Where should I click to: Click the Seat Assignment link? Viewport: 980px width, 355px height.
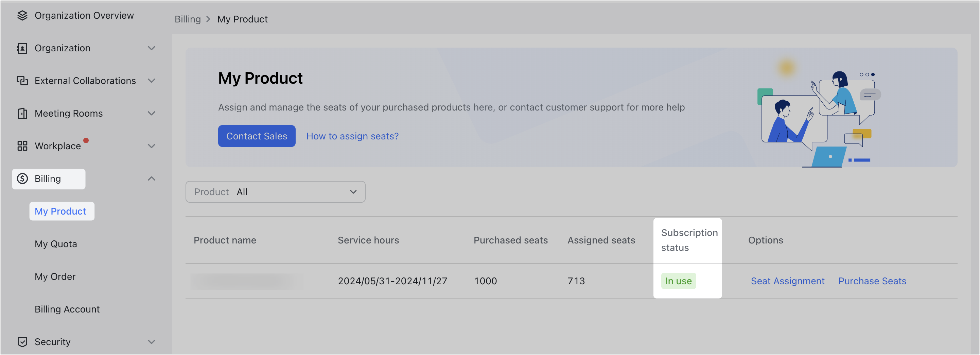[788, 281]
